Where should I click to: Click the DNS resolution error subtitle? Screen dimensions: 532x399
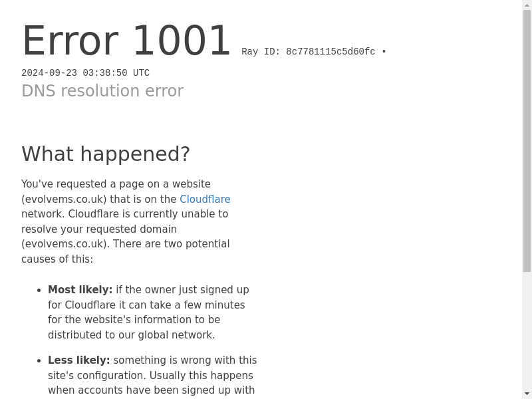tap(102, 91)
